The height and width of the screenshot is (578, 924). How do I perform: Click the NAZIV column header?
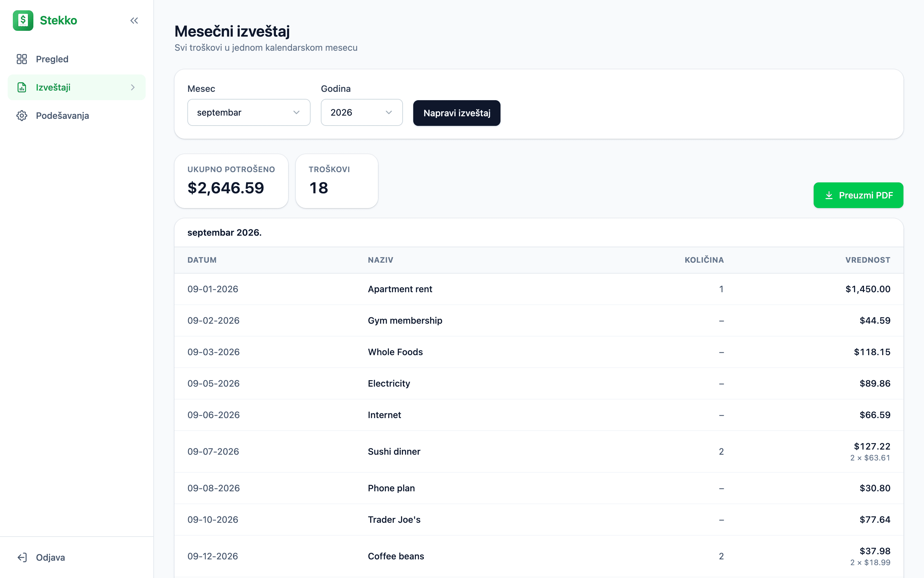tap(380, 260)
